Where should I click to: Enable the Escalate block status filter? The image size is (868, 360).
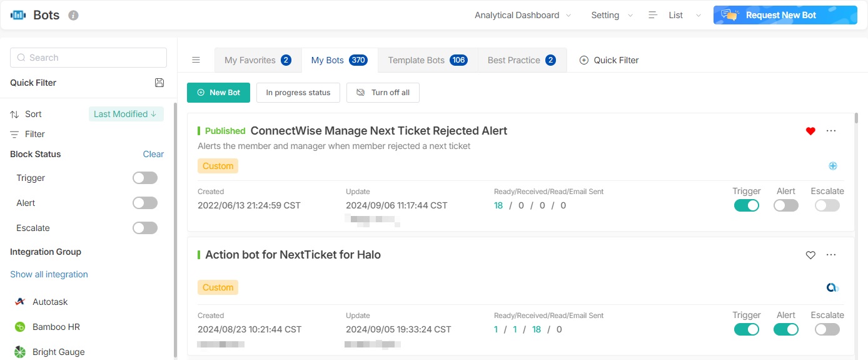coord(145,228)
